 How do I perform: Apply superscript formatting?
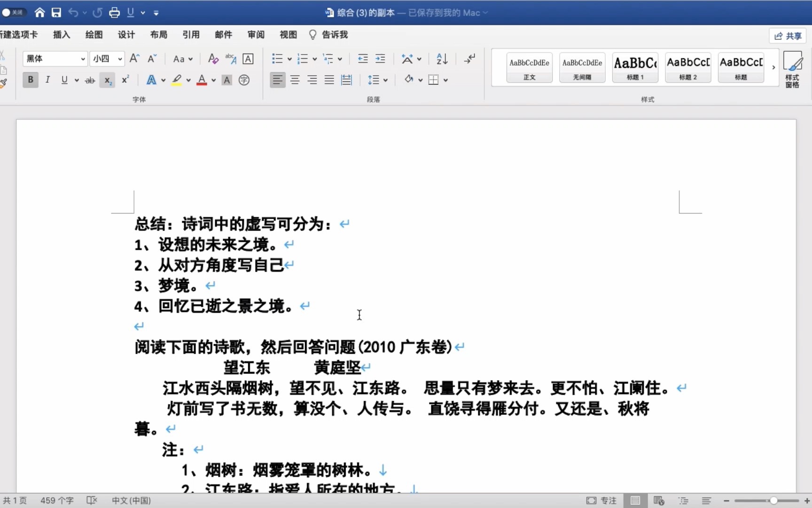pos(125,80)
